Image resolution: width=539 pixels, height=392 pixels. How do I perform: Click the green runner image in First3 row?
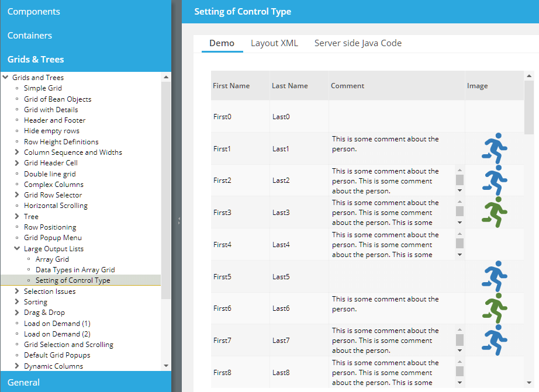pyautogui.click(x=495, y=212)
